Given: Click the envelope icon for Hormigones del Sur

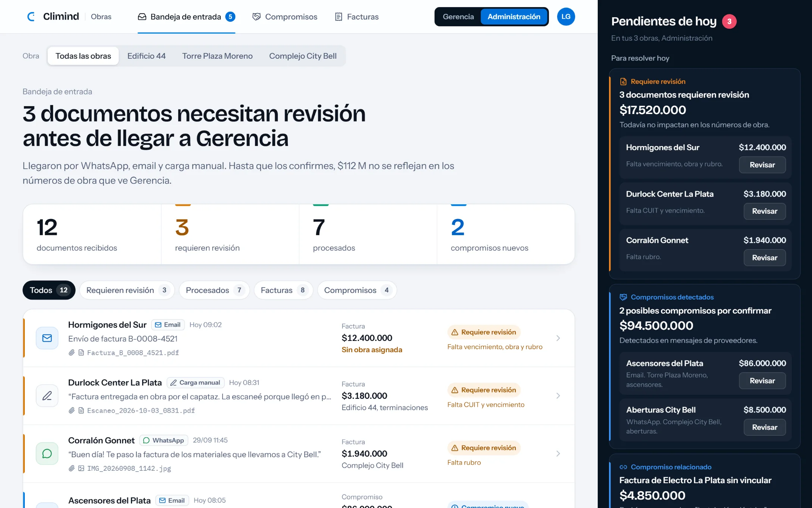Looking at the screenshot, I should click(47, 338).
